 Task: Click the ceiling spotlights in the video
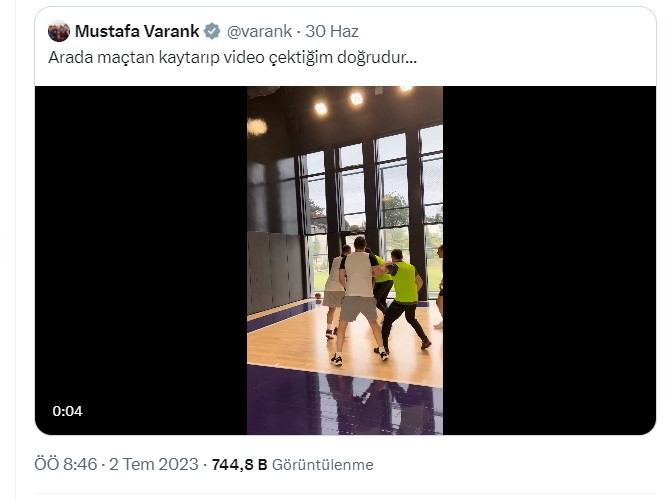click(x=357, y=100)
